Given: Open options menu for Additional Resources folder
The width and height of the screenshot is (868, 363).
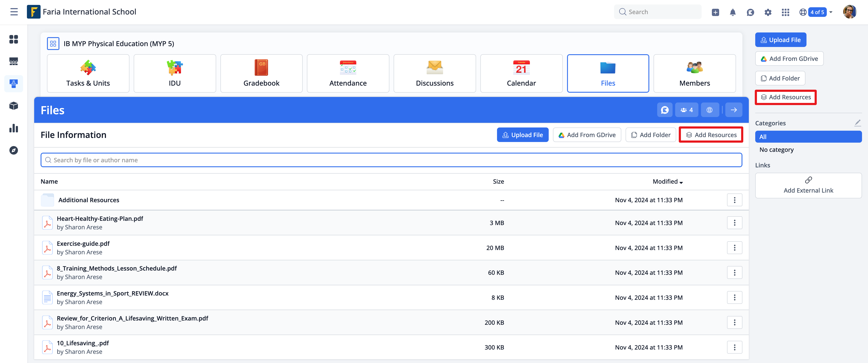Looking at the screenshot, I should [734, 200].
